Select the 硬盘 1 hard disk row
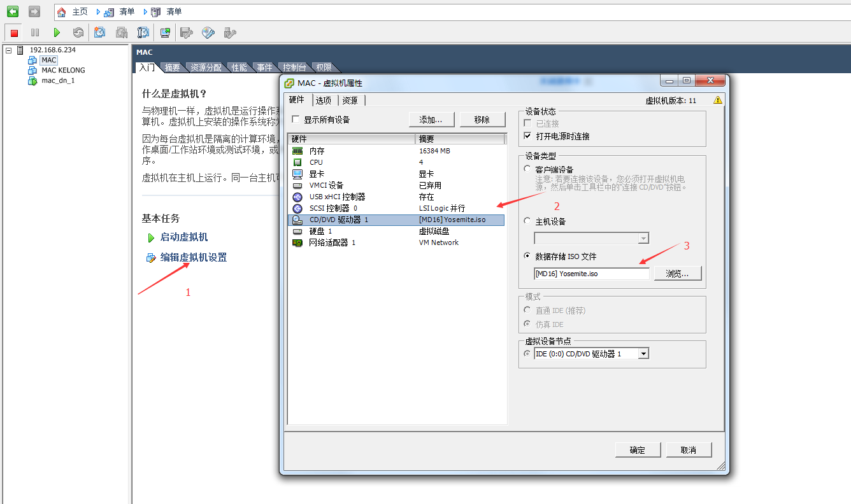 click(396, 231)
